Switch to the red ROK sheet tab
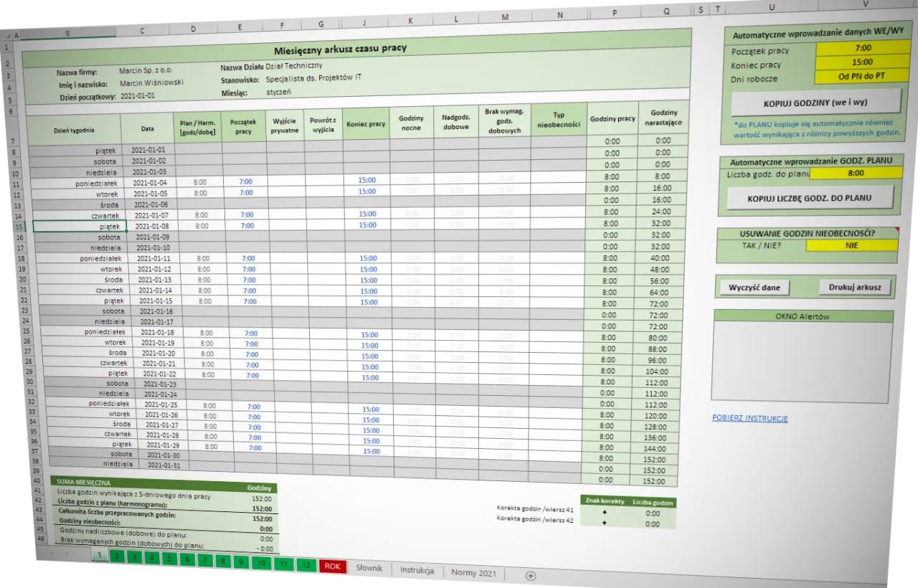918x588 pixels. tap(332, 566)
